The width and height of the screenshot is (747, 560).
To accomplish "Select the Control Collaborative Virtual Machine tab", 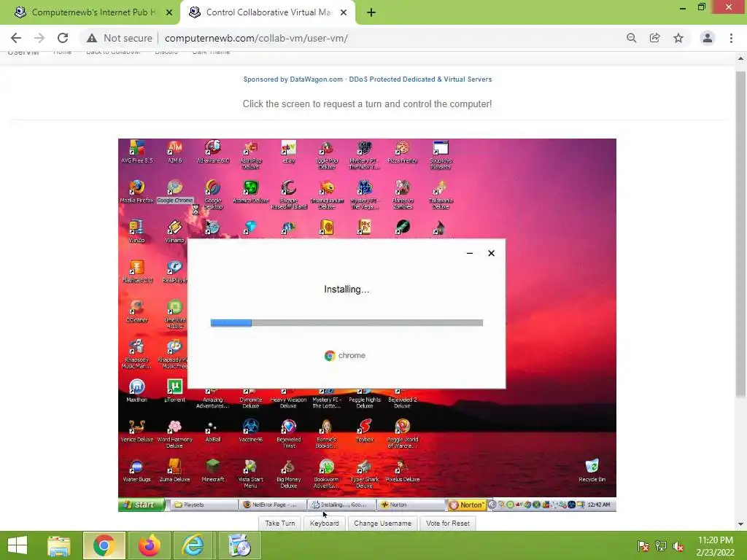I will (x=268, y=12).
